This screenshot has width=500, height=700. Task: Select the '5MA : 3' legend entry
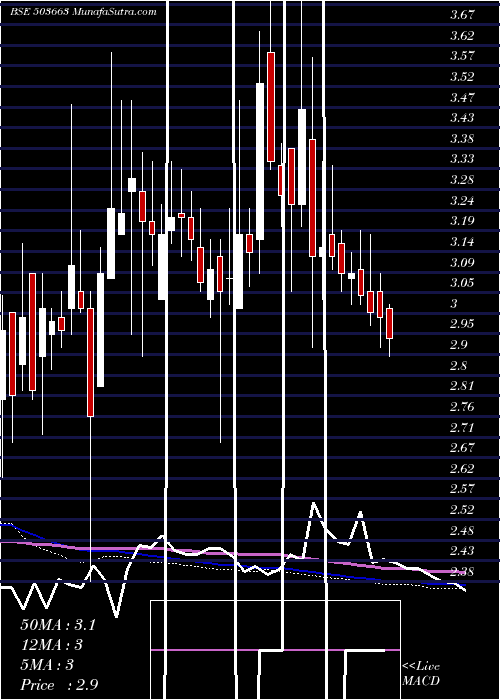[x=47, y=665]
